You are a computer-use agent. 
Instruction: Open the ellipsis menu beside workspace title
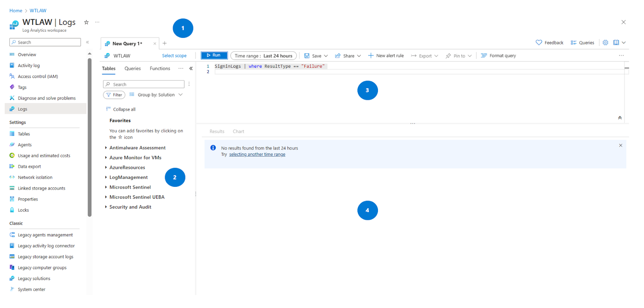coord(97,22)
